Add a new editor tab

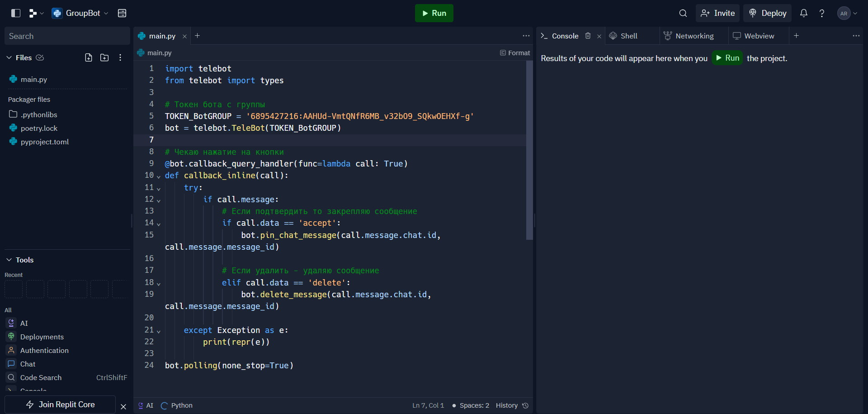point(197,36)
